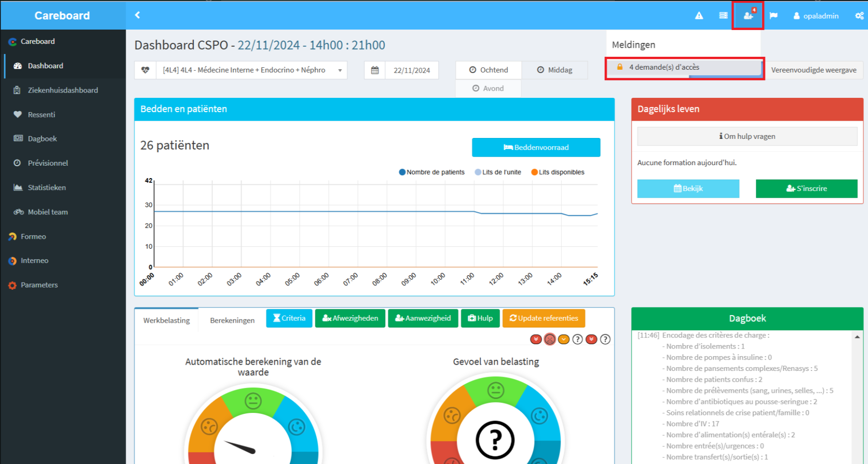Screen dimensions: 868x464
Task: Click the lock icon in Meldingen
Action: coord(620,67)
